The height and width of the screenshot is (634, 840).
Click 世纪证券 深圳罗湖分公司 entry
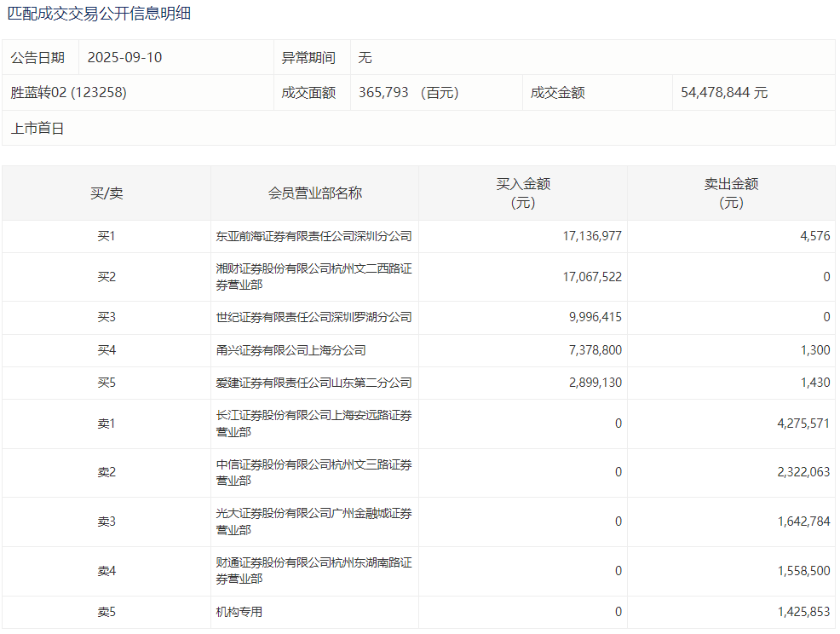click(314, 317)
